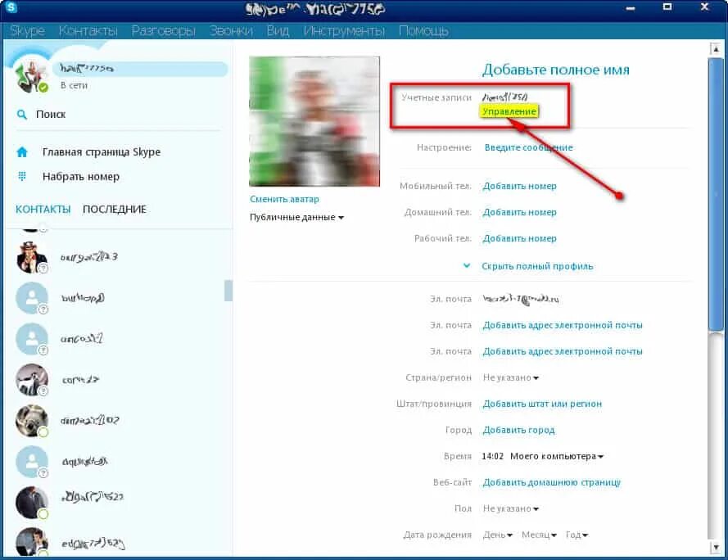Click the chevron next to Скрыть полный профиль
This screenshot has height=560, width=728.
coord(467,266)
